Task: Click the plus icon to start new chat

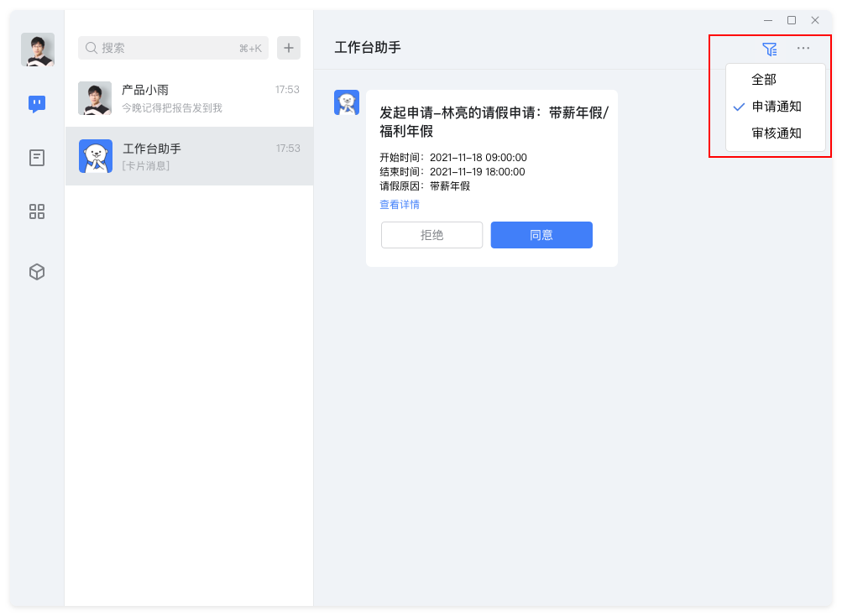Action: tap(288, 48)
